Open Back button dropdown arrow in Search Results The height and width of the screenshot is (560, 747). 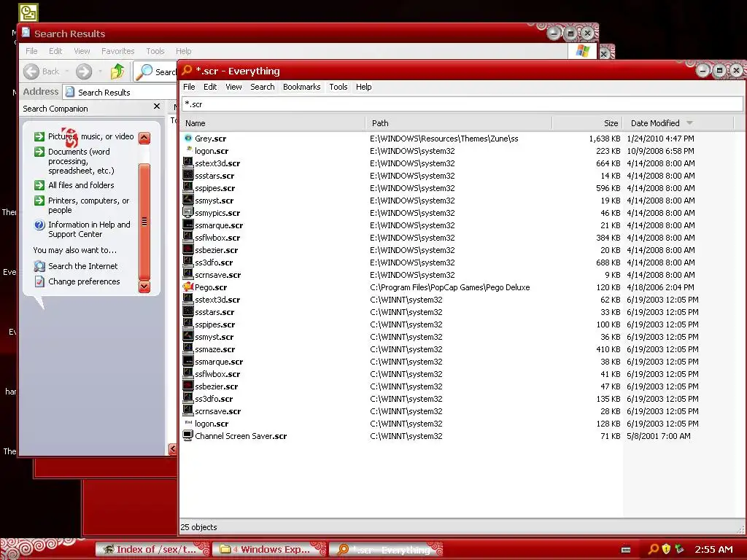[67, 71]
